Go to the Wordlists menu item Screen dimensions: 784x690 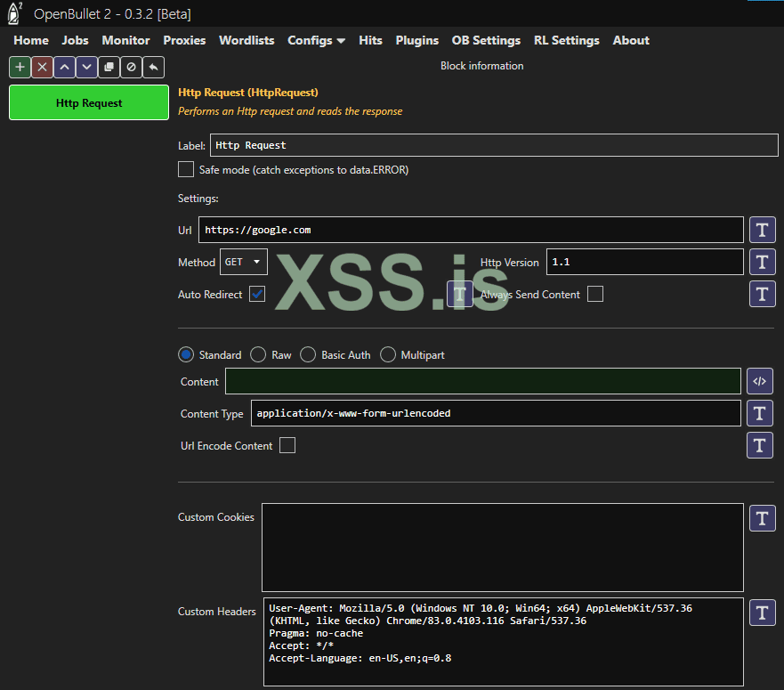pyautogui.click(x=247, y=40)
